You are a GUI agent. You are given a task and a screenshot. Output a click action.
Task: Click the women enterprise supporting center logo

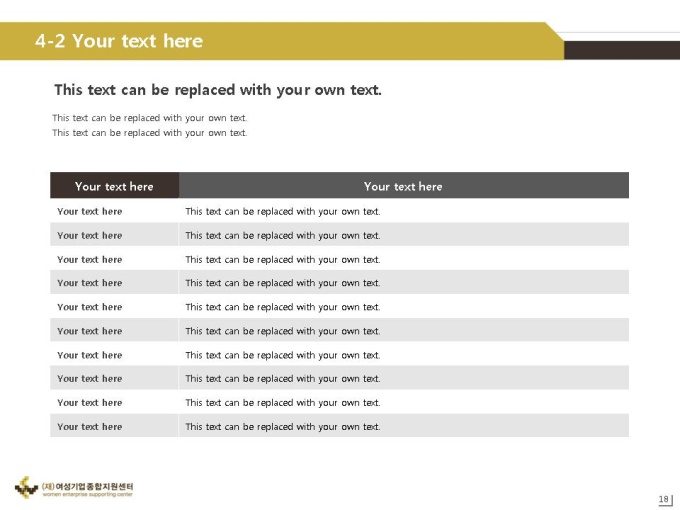pos(74,487)
